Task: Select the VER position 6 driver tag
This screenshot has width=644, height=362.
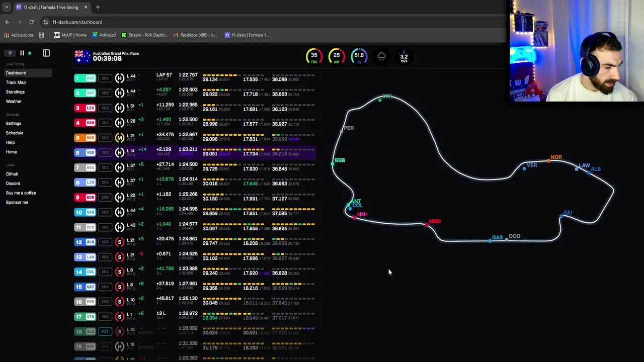Action: tap(85, 153)
